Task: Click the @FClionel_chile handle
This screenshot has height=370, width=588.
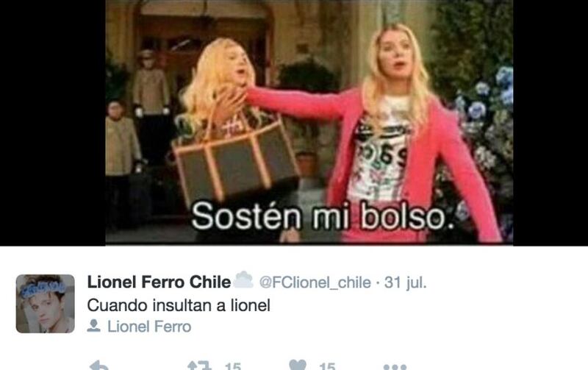Action: point(315,282)
